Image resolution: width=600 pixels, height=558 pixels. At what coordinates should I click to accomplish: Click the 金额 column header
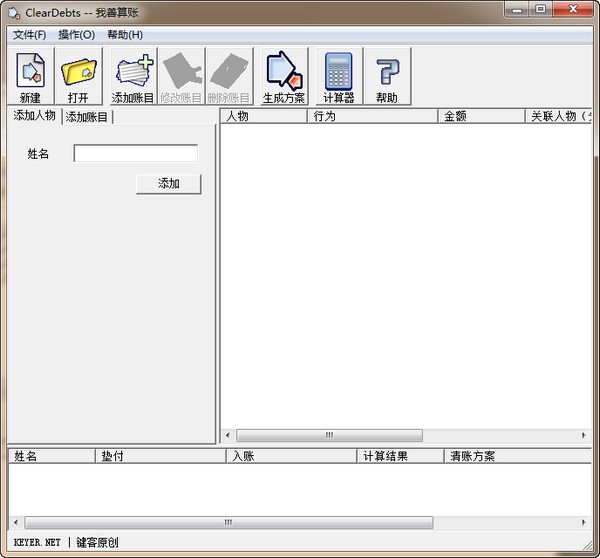coord(481,116)
